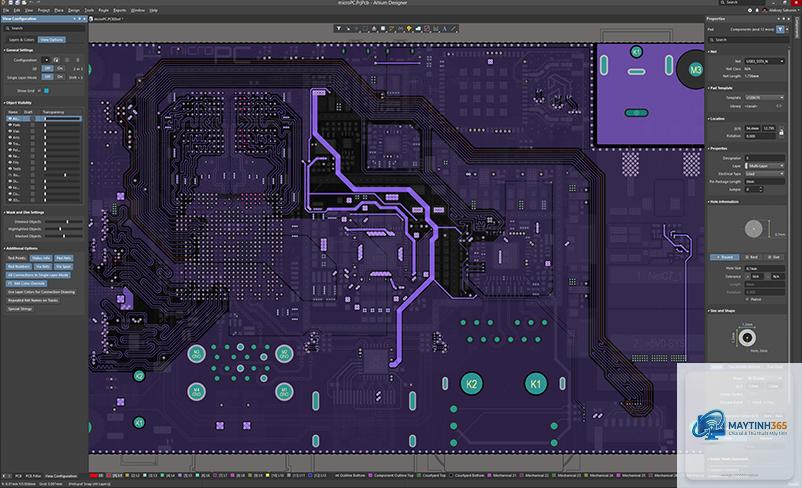Image resolution: width=802 pixels, height=488 pixels.
Task: Open the Electrical Type dropdown
Action: [x=765, y=174]
